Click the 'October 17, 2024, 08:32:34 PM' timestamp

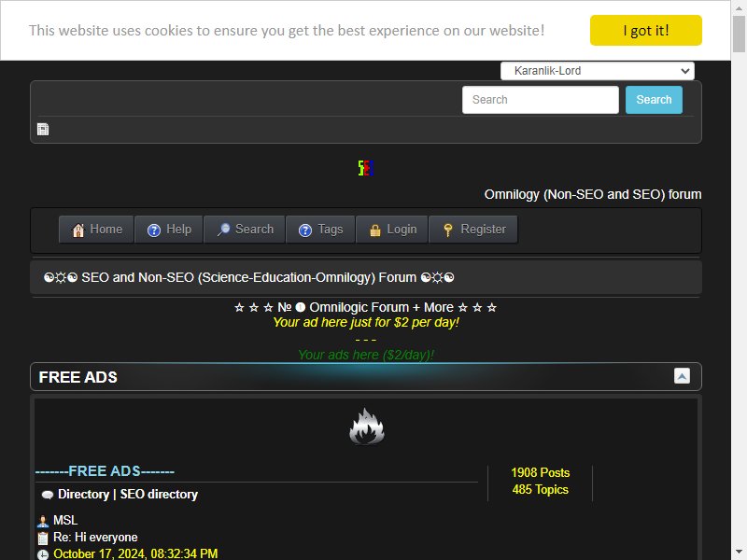(x=135, y=553)
